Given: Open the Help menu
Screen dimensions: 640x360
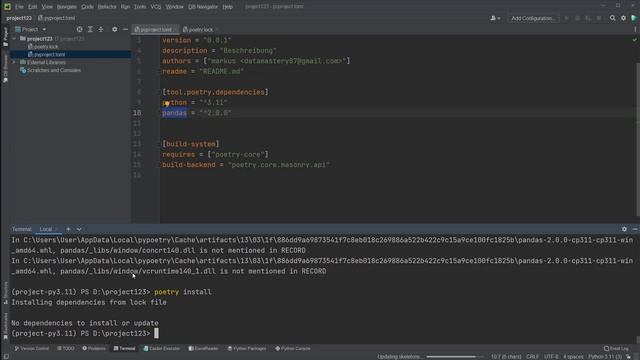Looking at the screenshot, I should pos(228,7).
